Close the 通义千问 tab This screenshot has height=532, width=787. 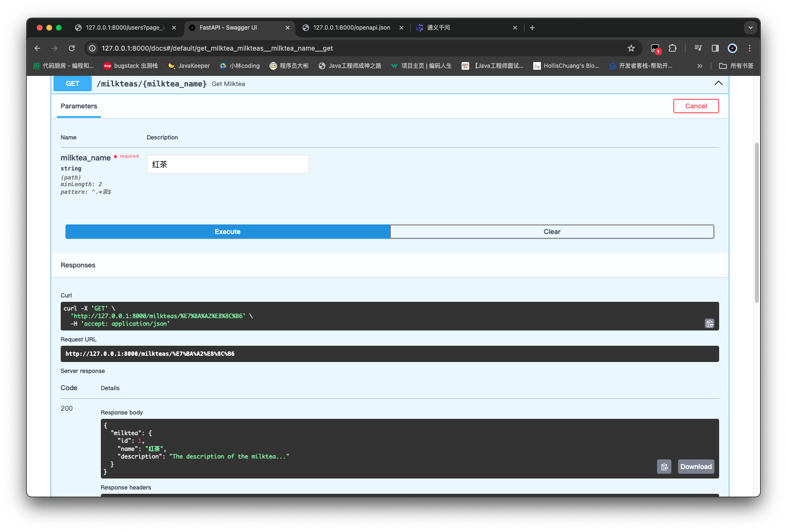(x=515, y=28)
